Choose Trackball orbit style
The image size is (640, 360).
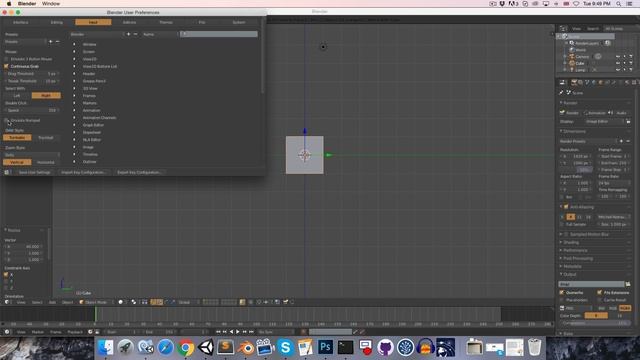coord(46,138)
